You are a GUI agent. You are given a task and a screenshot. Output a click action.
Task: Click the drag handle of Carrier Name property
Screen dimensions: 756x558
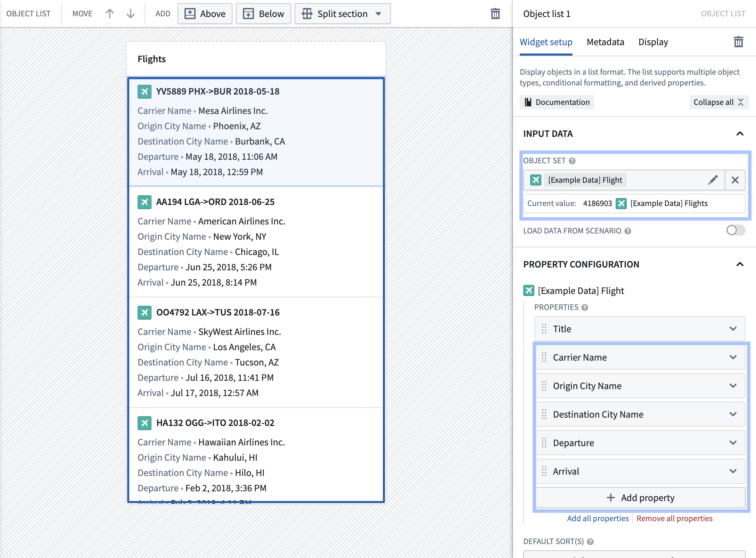point(544,357)
